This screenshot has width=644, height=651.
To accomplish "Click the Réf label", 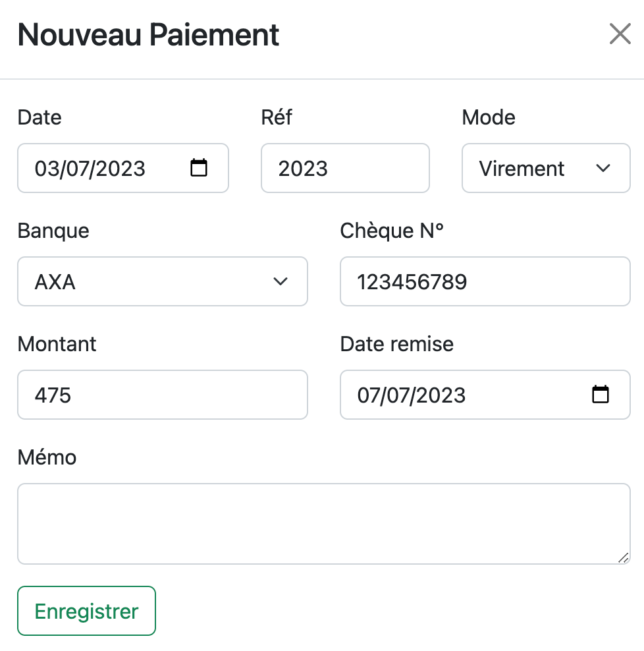I will (x=277, y=117).
